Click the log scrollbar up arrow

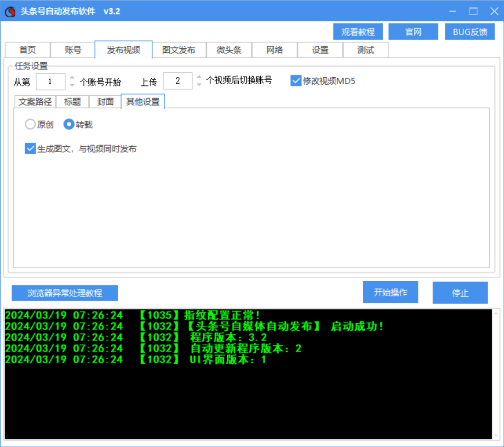coord(496,313)
